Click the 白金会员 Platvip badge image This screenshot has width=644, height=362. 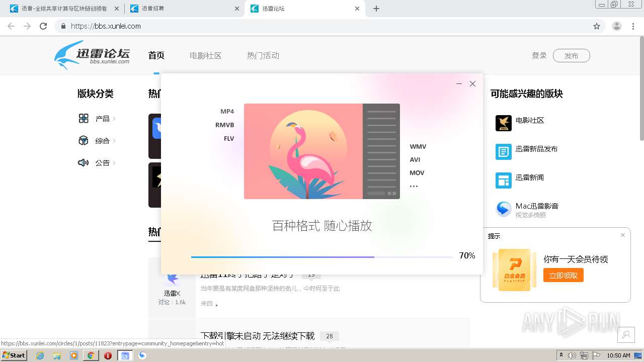coord(515,270)
